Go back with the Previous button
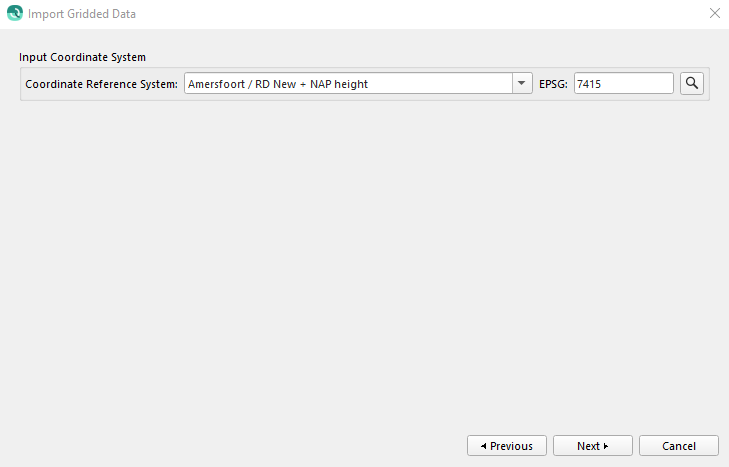This screenshot has height=467, width=729. coord(507,446)
